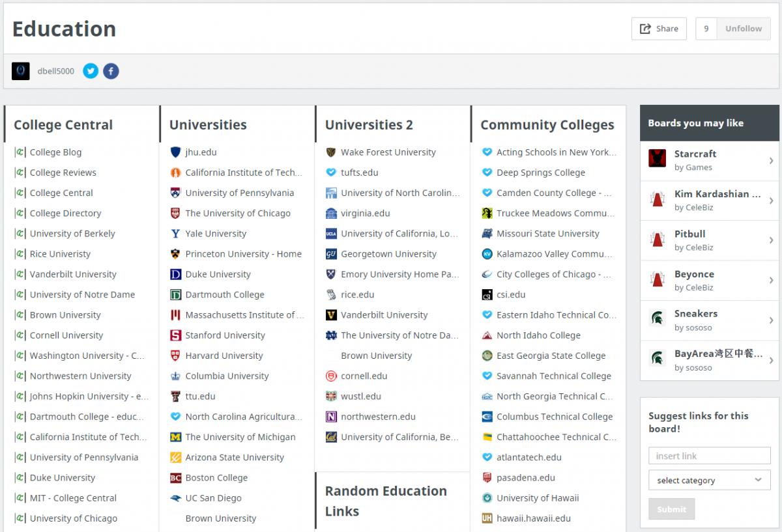Click the Truckee Meadows favicon
Viewport: 782px width, 532px height.
487,213
